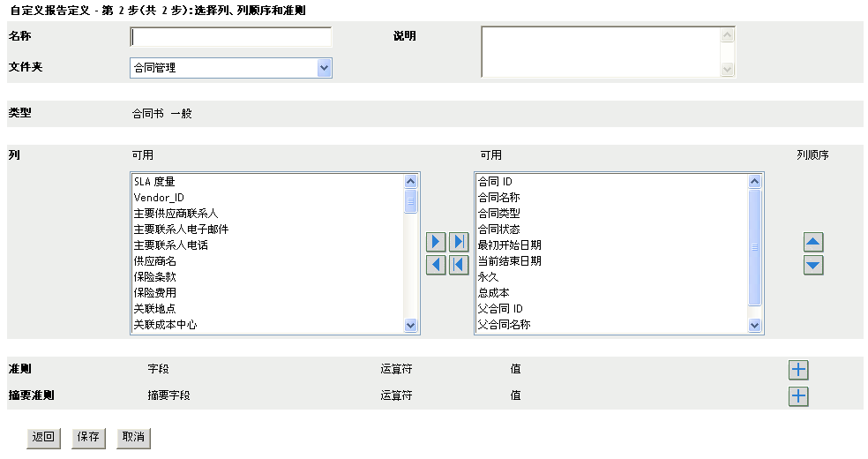868x459 pixels.
Task: Click the 返回 button
Action: [44, 438]
